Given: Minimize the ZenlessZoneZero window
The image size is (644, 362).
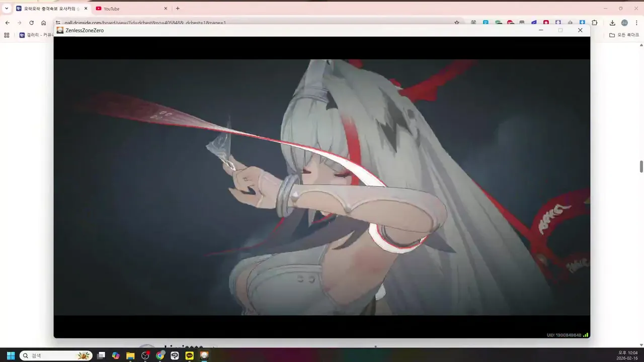Looking at the screenshot, I should (x=541, y=30).
